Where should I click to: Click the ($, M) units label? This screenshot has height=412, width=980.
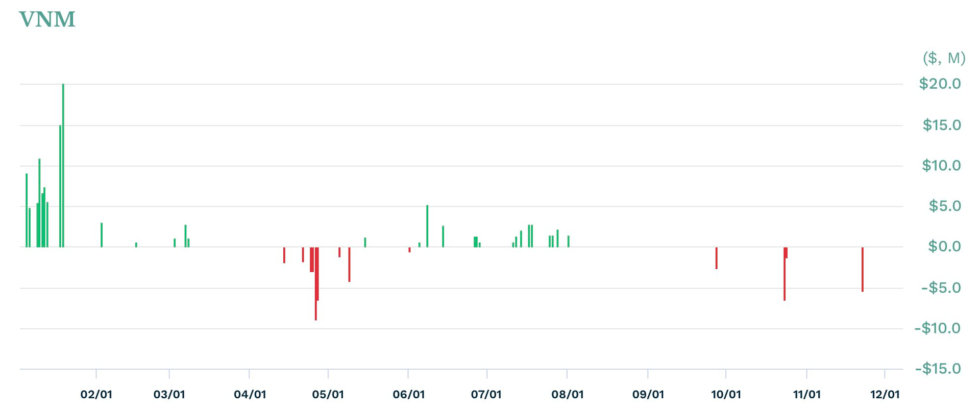click(944, 58)
